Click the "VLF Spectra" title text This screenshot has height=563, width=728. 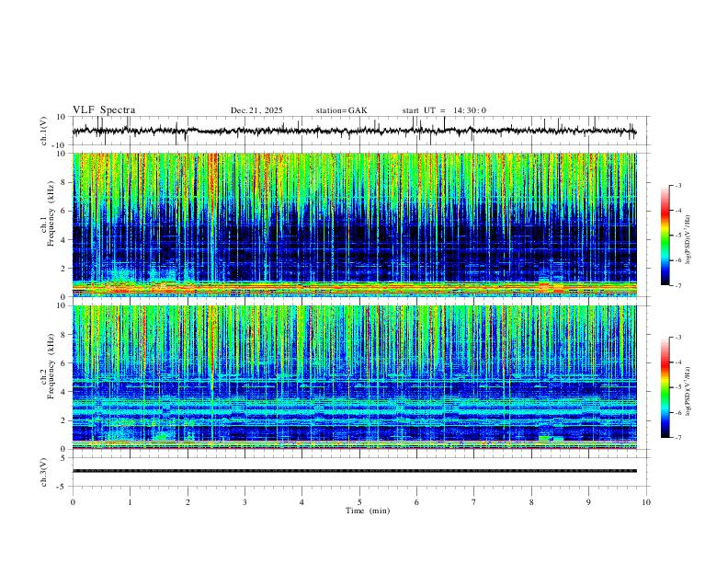[104, 110]
